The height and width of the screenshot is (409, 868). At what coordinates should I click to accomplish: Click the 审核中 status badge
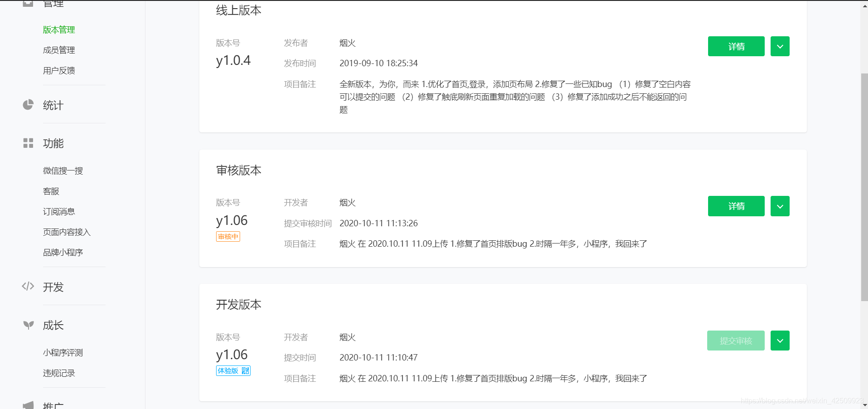click(228, 237)
